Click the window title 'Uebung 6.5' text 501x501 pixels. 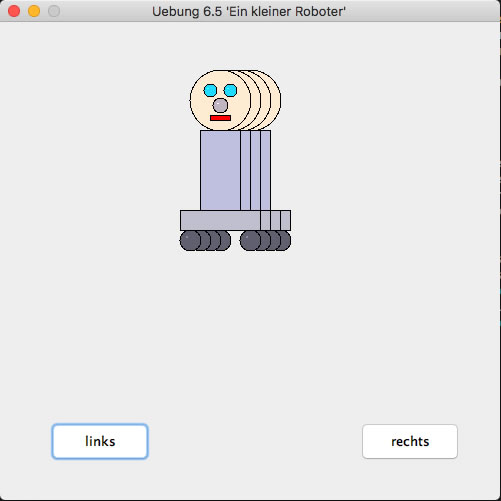click(187, 12)
